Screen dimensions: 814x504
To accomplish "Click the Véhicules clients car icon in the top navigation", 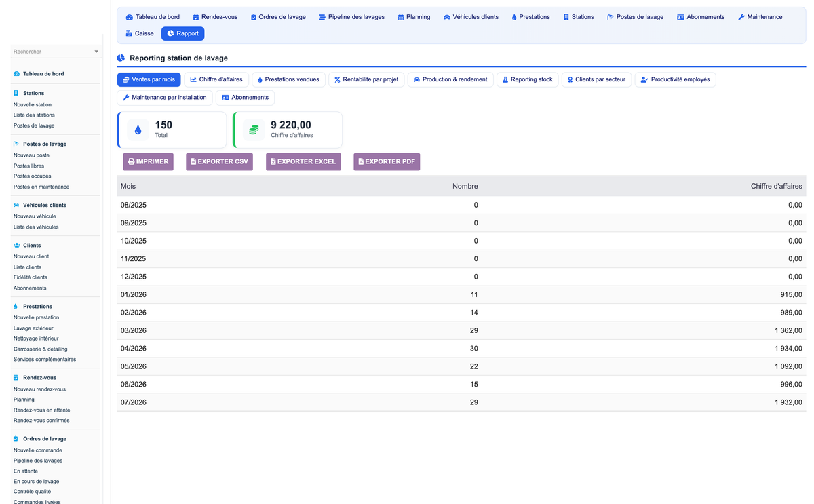I will tap(447, 17).
